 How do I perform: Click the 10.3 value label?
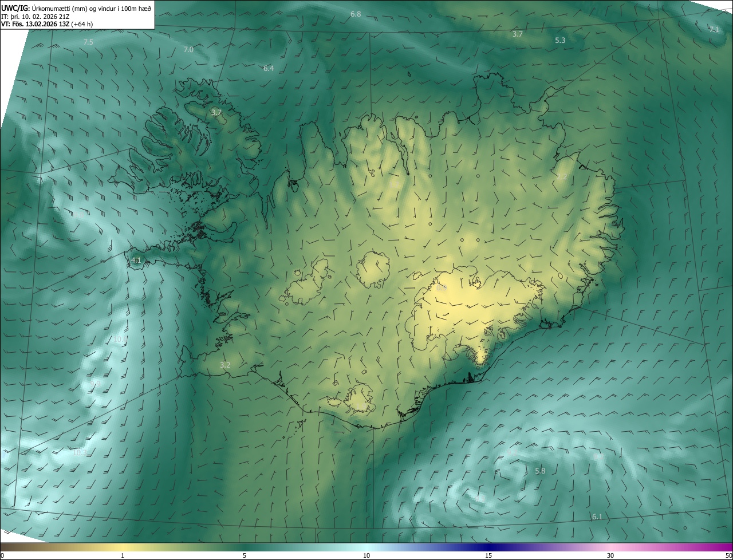[x=80, y=452]
